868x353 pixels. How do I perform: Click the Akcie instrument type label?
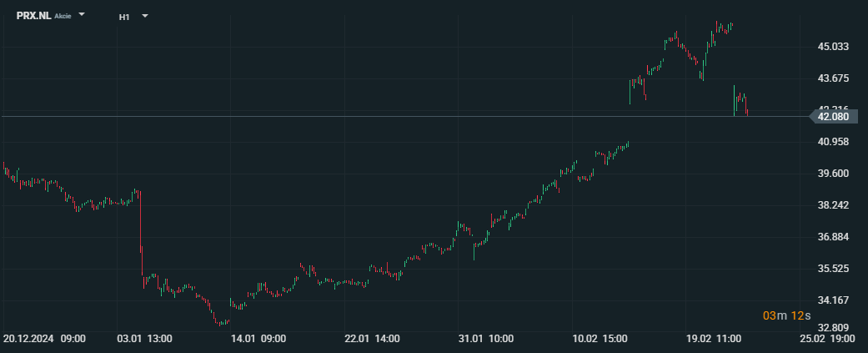pos(63,17)
